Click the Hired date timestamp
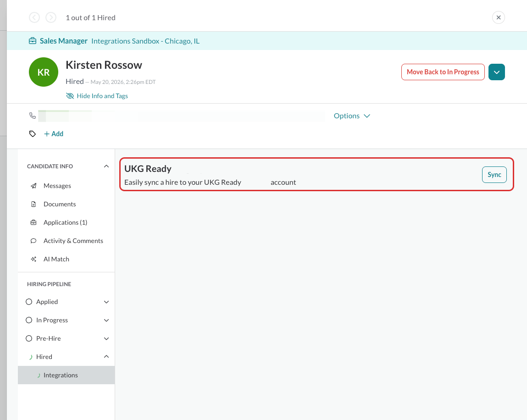This screenshot has height=420, width=527. [x=123, y=82]
